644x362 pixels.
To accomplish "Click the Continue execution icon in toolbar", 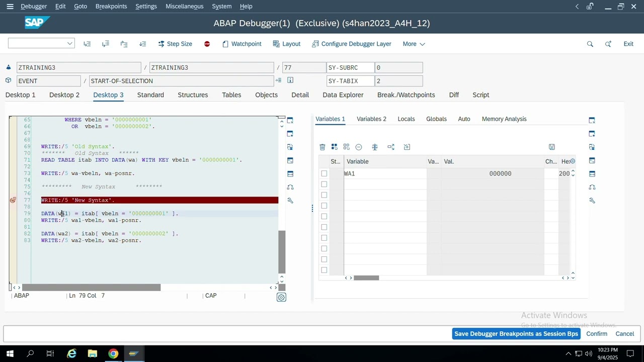I will click(x=143, y=44).
